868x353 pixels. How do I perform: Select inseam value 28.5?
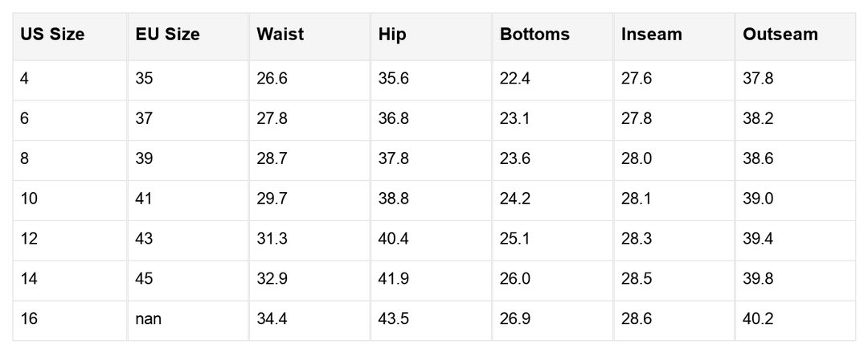(637, 279)
